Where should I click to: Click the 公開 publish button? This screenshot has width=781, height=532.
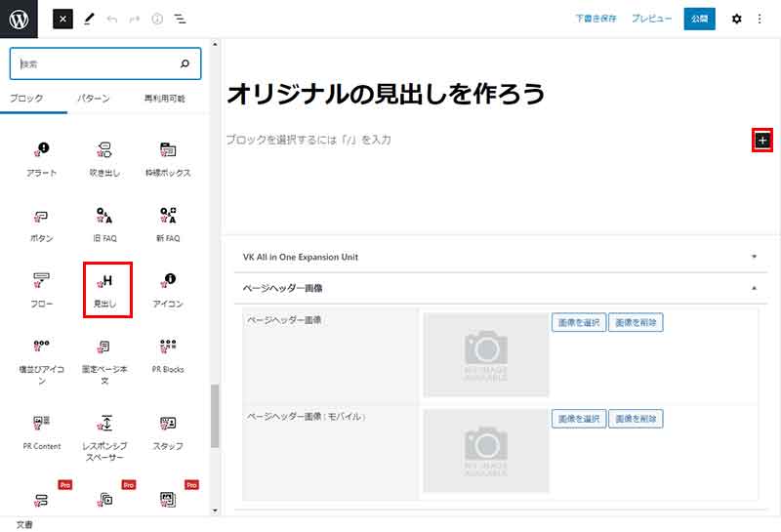tap(699, 19)
